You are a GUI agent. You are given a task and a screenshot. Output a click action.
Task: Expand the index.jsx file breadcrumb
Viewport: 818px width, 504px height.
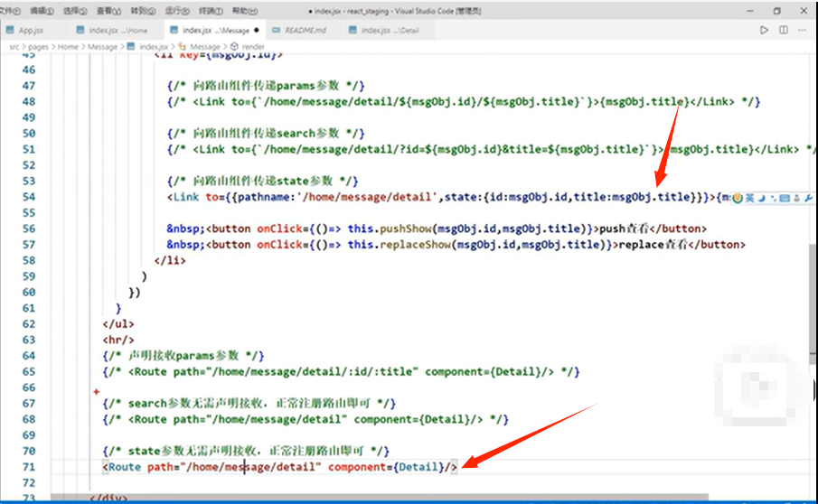pos(148,46)
